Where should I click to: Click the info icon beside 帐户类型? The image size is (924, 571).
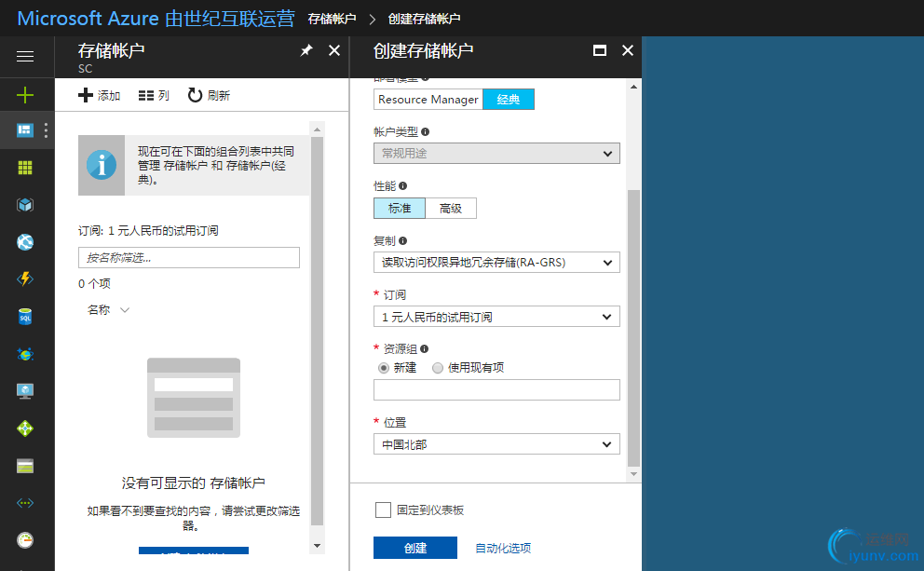(425, 132)
